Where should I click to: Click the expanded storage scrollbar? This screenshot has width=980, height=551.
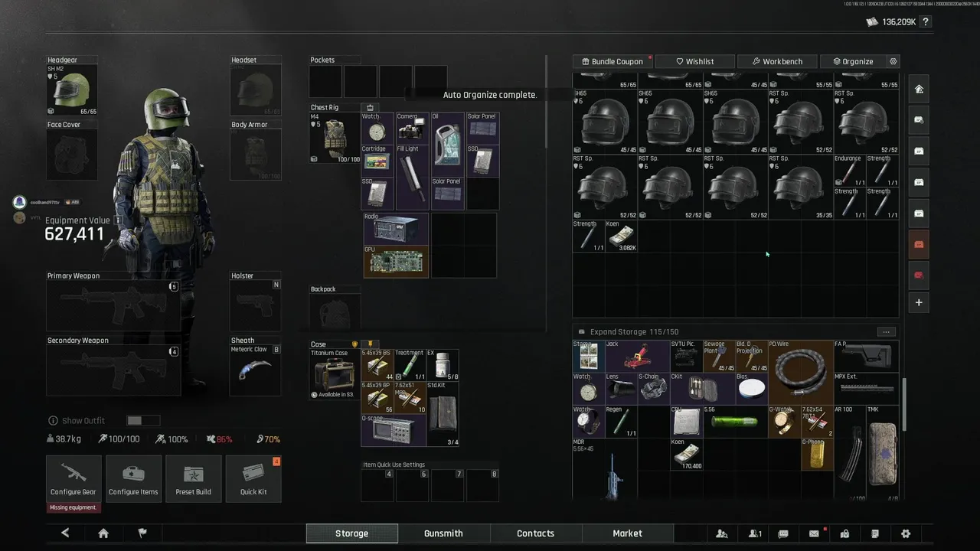coord(904,405)
